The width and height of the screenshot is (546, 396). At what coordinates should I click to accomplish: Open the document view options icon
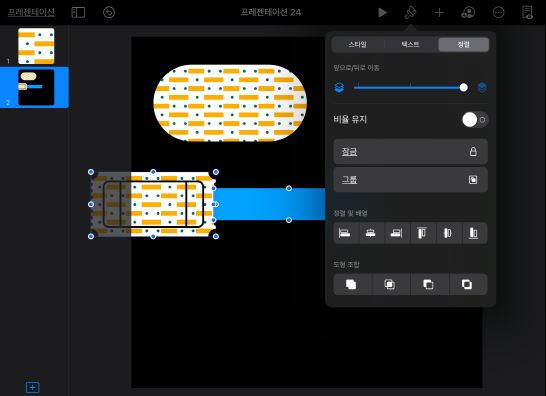[x=528, y=13]
